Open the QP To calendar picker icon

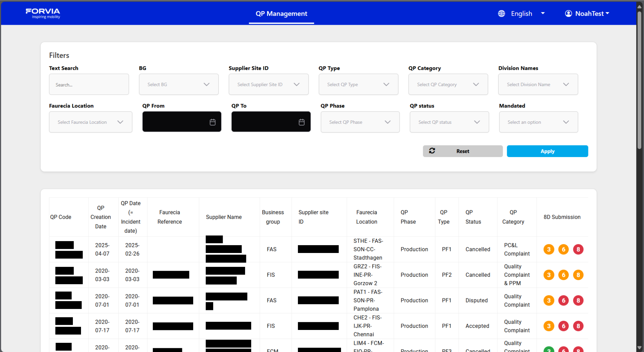pos(301,122)
